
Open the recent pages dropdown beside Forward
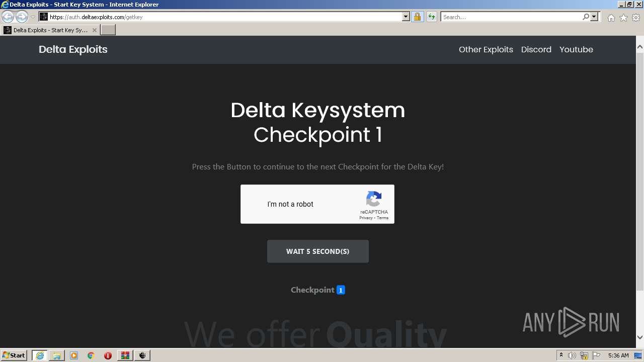pyautogui.click(x=33, y=17)
